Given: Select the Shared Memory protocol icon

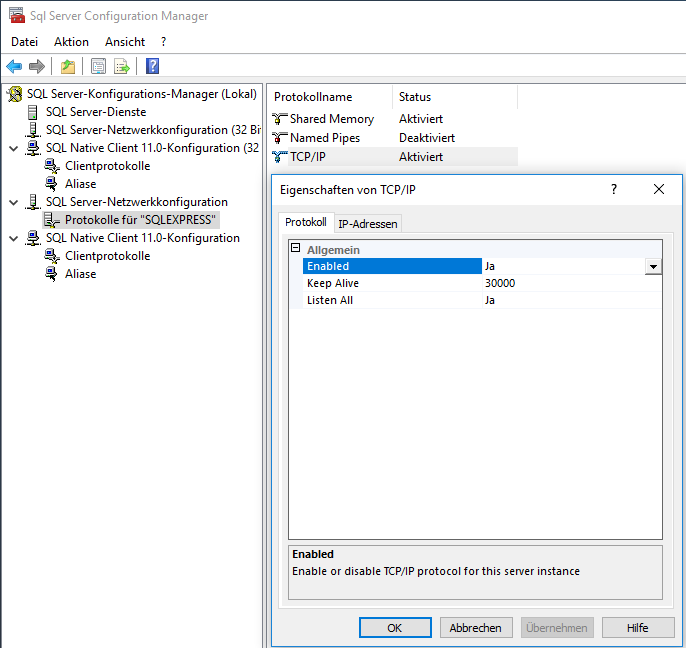Looking at the screenshot, I should [280, 119].
